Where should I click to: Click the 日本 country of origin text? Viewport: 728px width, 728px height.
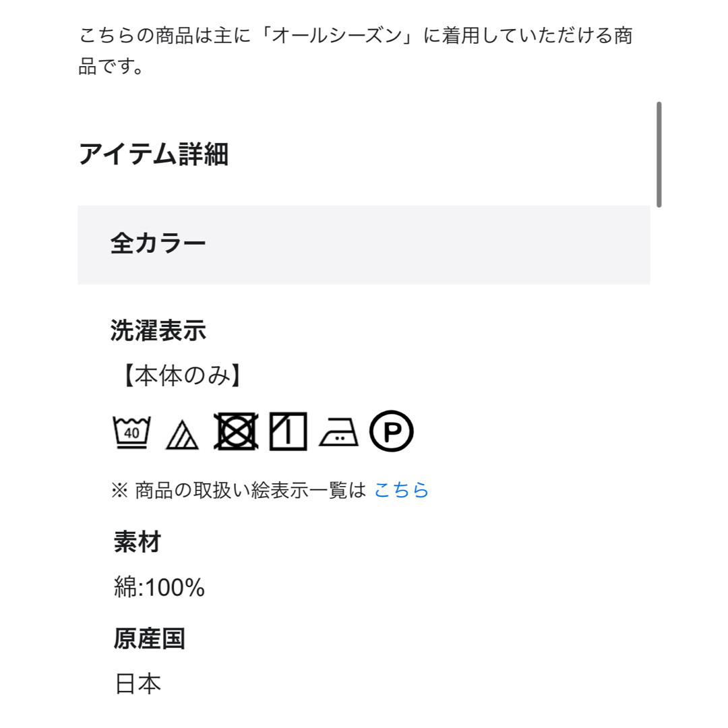pos(138,684)
